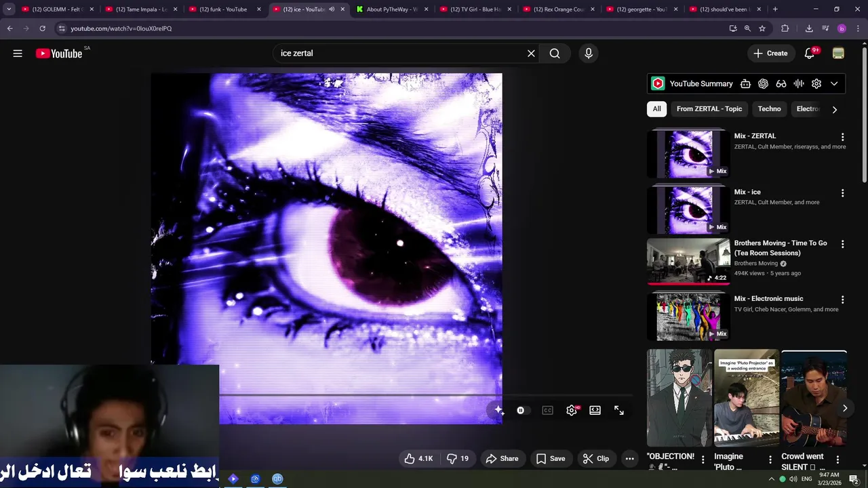The image size is (868, 488).
Task: Click the glasses icon in YouTube Summary
Action: 781,84
